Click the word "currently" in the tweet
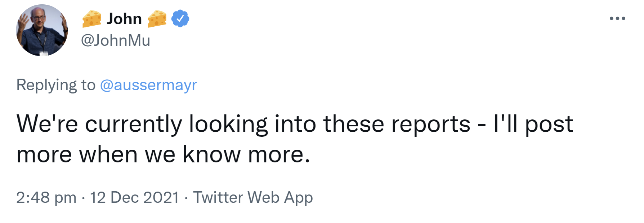This screenshot has height=223, width=644. tap(133, 124)
